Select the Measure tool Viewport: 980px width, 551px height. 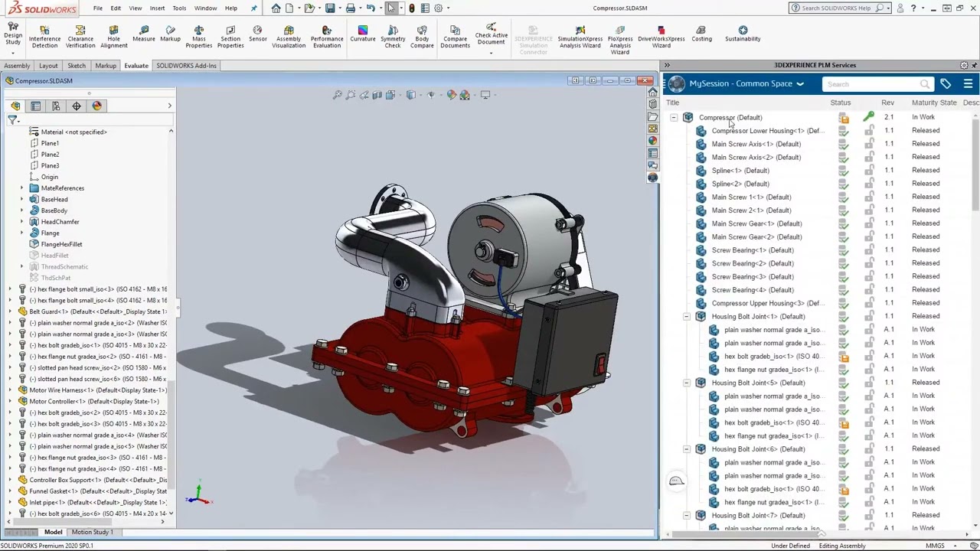click(x=143, y=34)
